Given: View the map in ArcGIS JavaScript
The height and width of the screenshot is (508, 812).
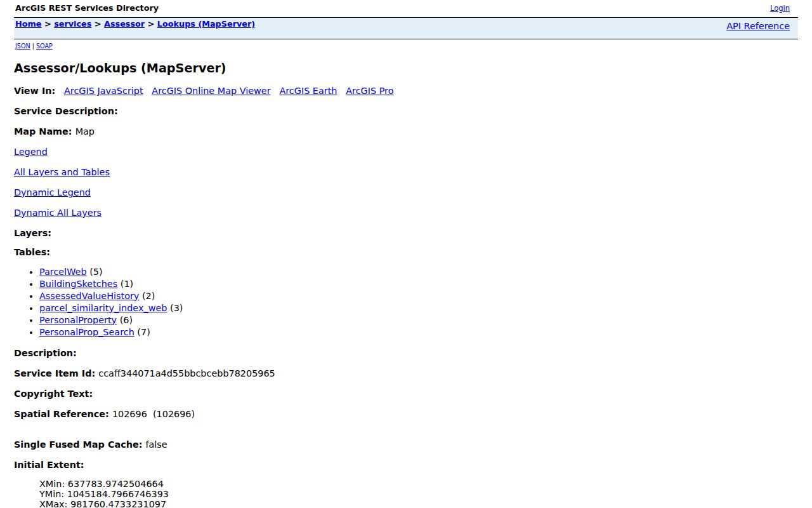Looking at the screenshot, I should tap(103, 91).
